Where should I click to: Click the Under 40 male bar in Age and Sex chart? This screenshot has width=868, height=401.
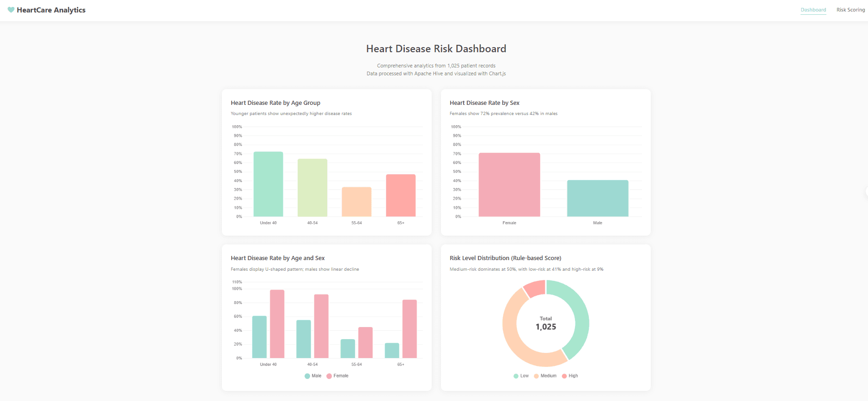pyautogui.click(x=259, y=337)
